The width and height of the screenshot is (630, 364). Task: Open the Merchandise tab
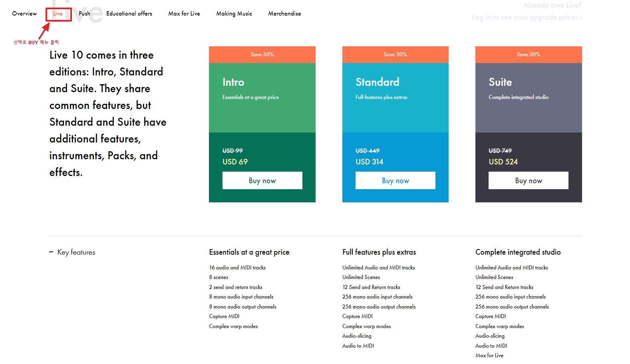[x=284, y=14]
